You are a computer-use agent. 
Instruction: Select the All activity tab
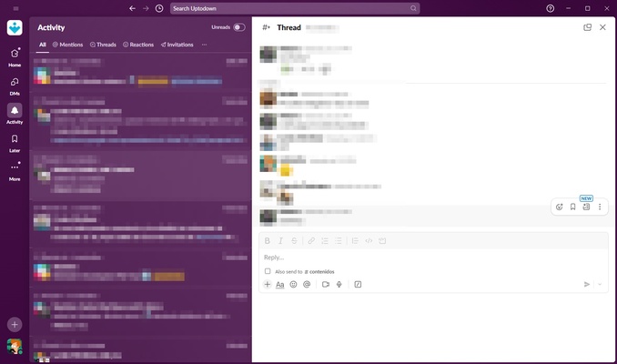43,45
